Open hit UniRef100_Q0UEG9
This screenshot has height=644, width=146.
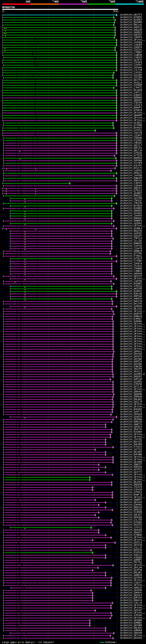click(131, 417)
